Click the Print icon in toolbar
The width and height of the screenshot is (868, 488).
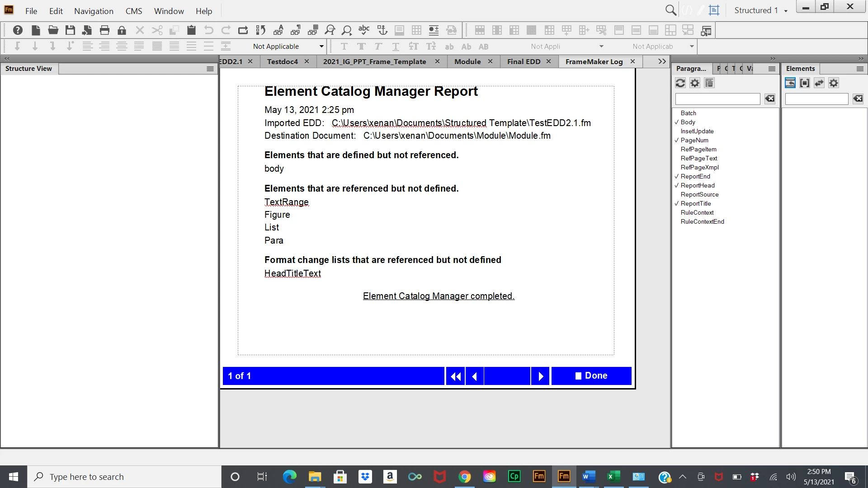[104, 30]
